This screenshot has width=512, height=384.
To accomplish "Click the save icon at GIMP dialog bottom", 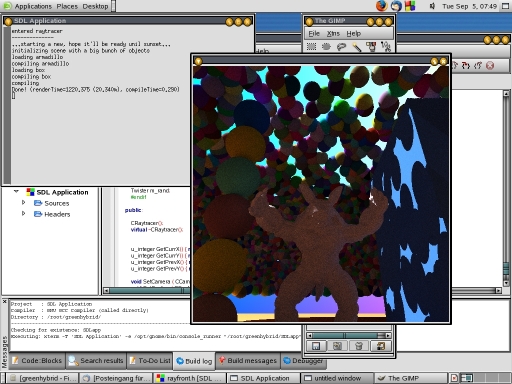I will click(316, 346).
